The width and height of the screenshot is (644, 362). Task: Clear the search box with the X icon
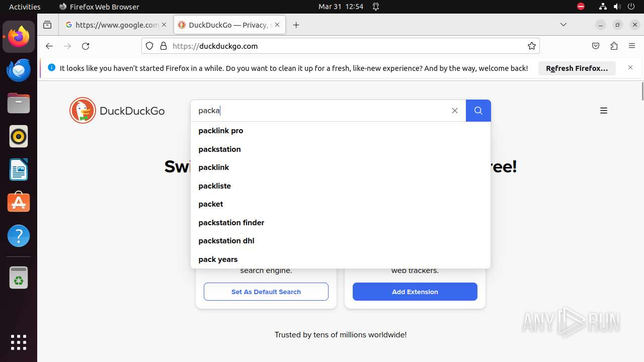point(455,111)
